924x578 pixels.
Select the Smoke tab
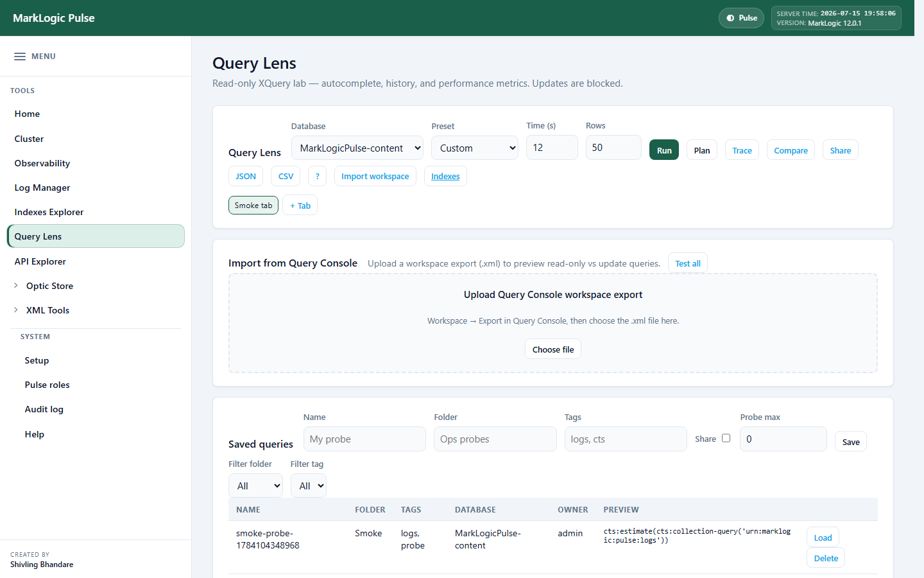[253, 206]
